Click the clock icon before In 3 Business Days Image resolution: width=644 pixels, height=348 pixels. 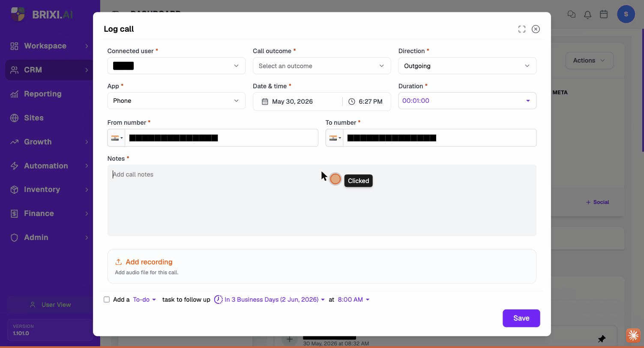pyautogui.click(x=218, y=300)
